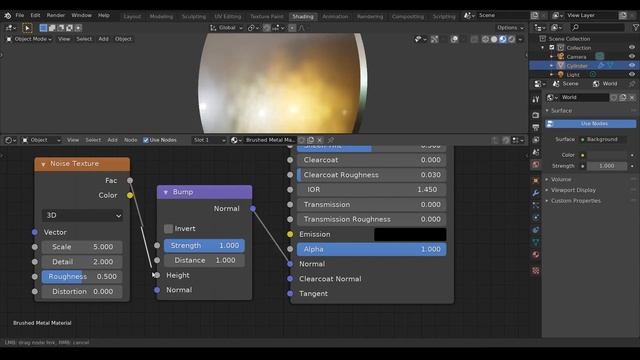Image resolution: width=640 pixels, height=360 pixels.
Task: Click the IOR value field
Action: click(x=371, y=189)
